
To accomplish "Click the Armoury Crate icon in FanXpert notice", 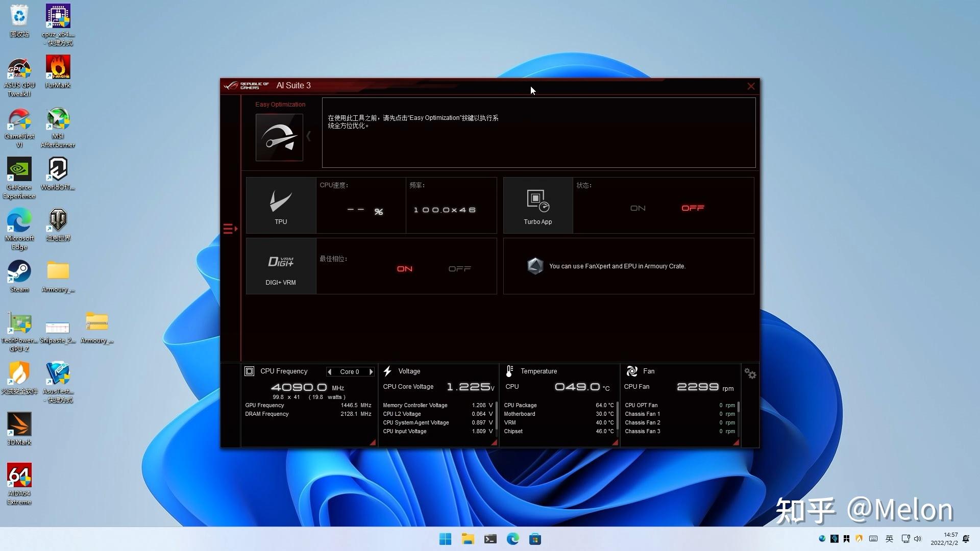I will coord(535,266).
